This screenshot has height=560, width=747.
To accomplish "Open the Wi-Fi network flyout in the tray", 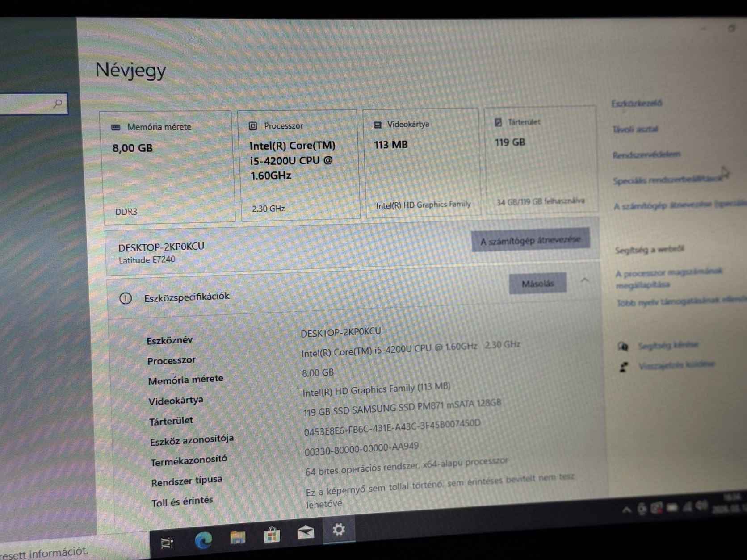I will click(688, 506).
